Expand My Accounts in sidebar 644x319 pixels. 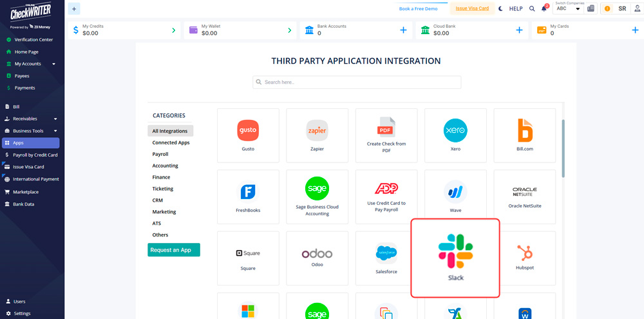coord(31,64)
